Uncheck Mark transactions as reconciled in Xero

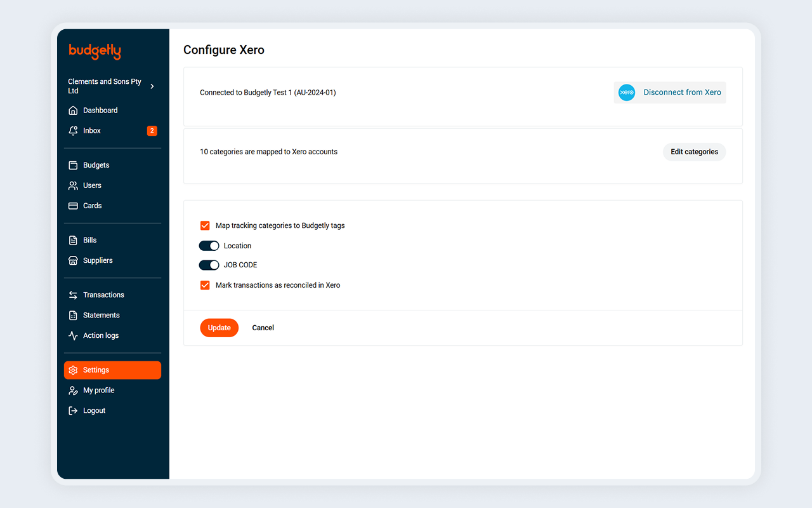[204, 285]
